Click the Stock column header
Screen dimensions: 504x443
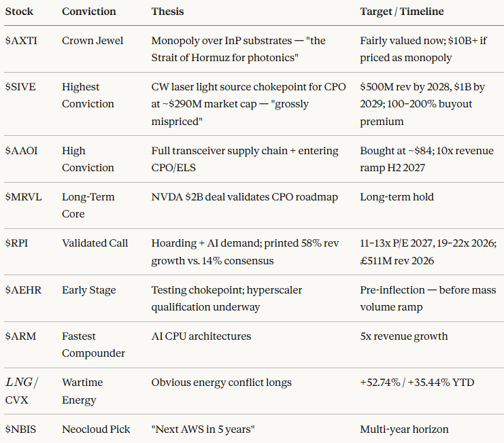19,12
